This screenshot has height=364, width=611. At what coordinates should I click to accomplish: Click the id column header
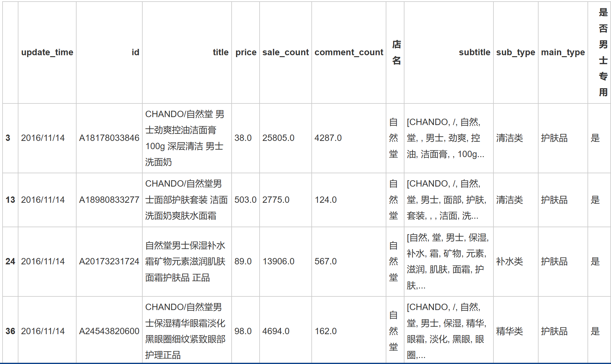[109, 52]
